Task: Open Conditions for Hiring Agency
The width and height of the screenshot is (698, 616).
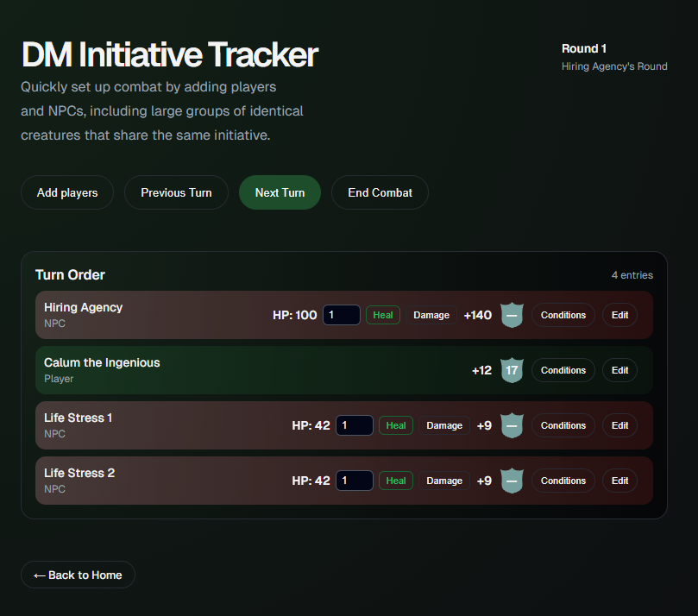Action: click(563, 315)
